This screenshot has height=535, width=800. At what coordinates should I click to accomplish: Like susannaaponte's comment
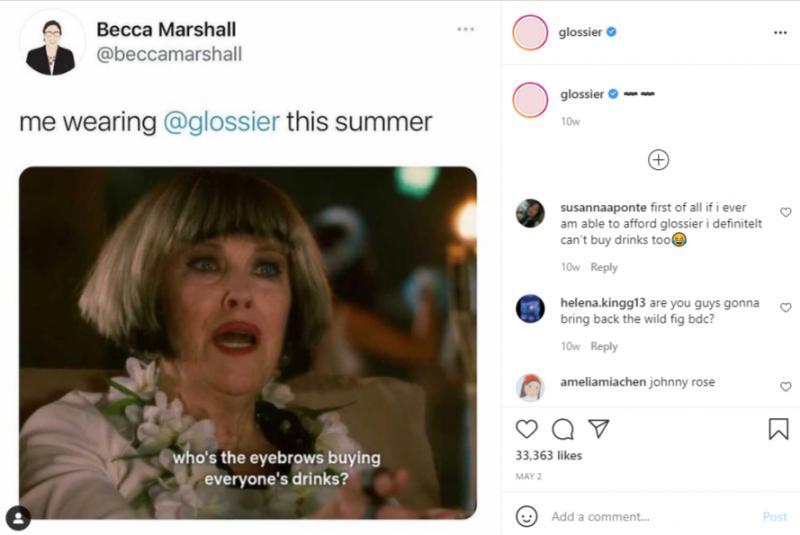tap(785, 212)
